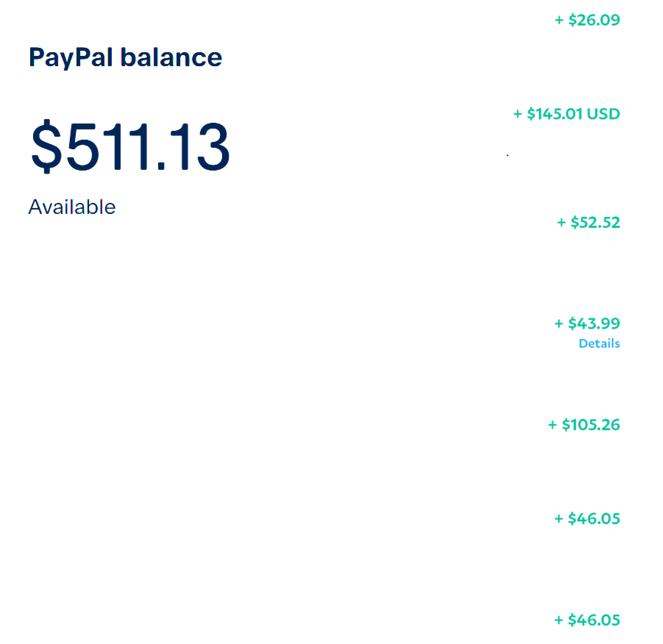This screenshot has height=644, width=663.
Task: Click the plus sign before $105.26
Action: pos(552,425)
